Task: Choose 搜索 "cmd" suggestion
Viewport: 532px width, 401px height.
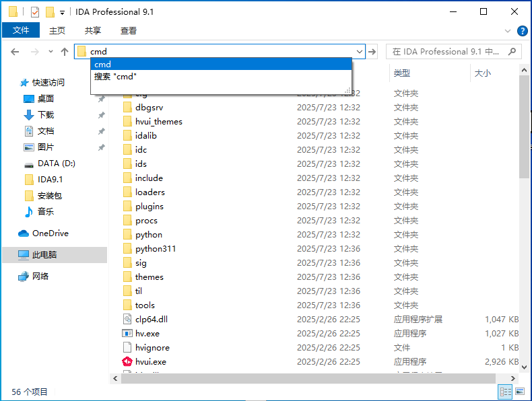Action: [221, 77]
